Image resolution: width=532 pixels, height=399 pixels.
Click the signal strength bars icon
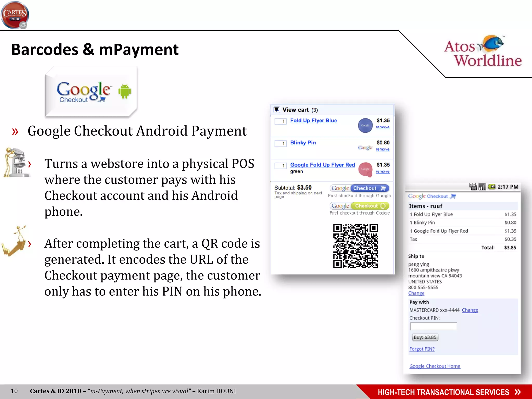pos(482,187)
